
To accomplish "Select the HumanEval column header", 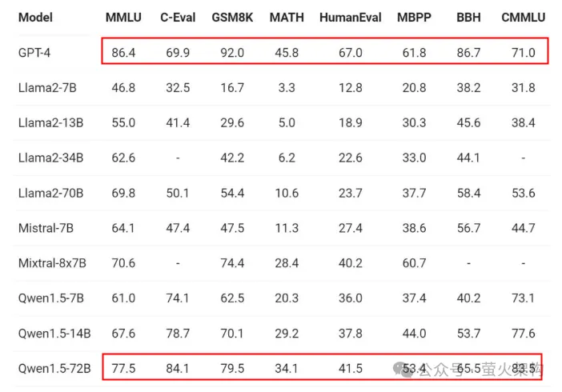I will [x=351, y=18].
